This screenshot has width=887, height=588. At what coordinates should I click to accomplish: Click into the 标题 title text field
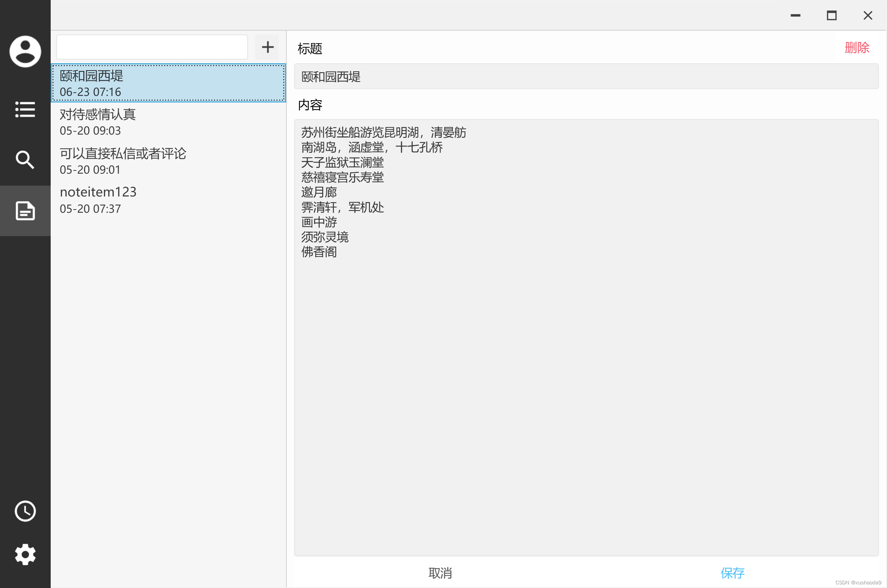pyautogui.click(x=586, y=76)
